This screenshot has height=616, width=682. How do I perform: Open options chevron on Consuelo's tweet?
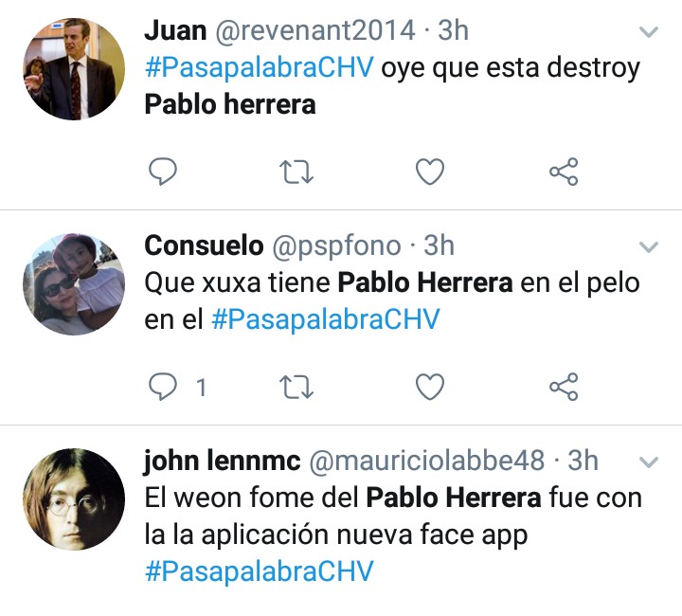(x=649, y=247)
